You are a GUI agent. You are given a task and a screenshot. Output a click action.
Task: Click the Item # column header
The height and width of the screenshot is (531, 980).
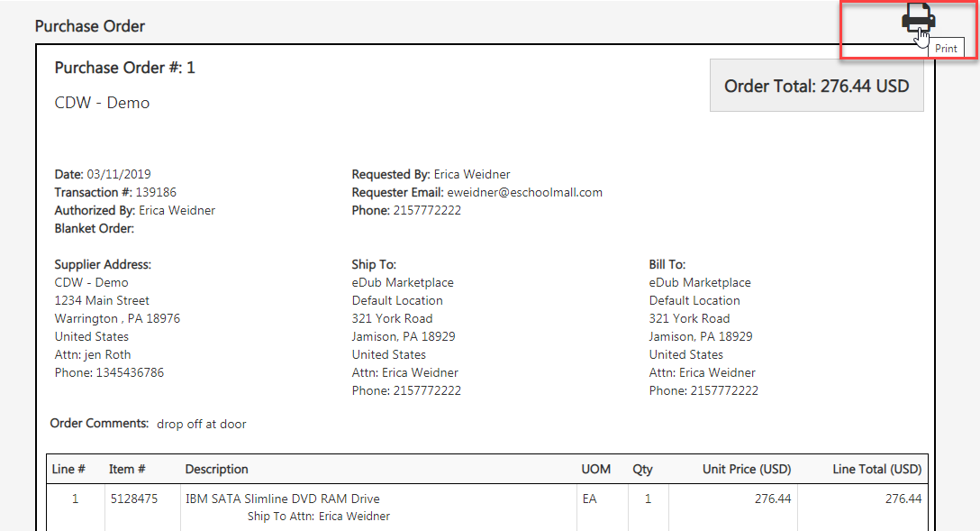(127, 469)
